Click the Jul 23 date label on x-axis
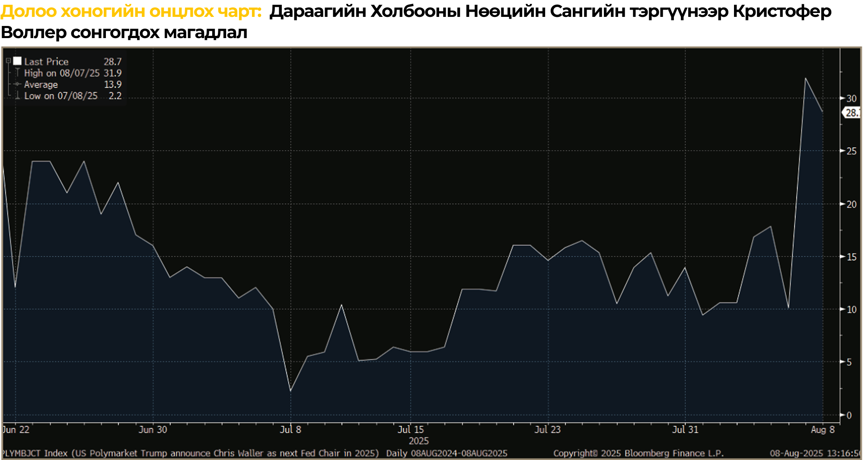 click(x=547, y=430)
